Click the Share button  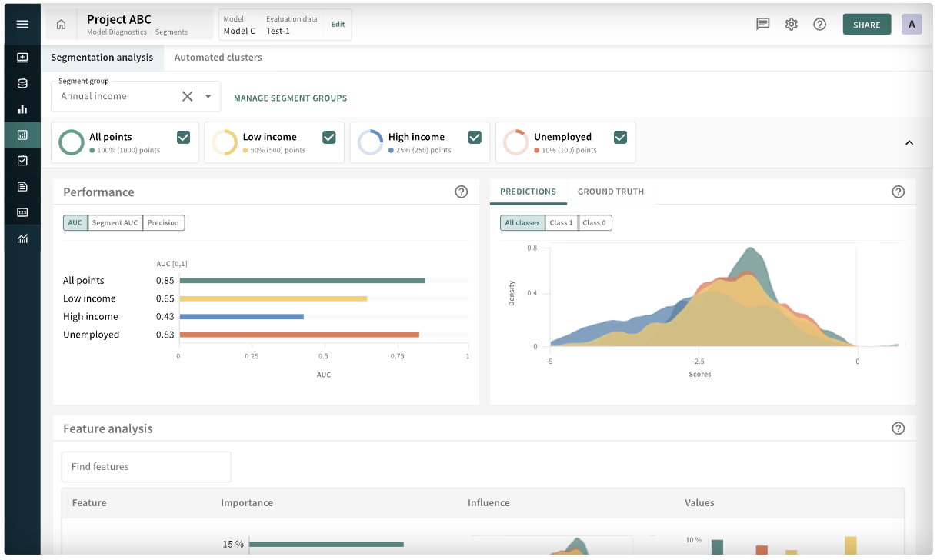point(866,25)
